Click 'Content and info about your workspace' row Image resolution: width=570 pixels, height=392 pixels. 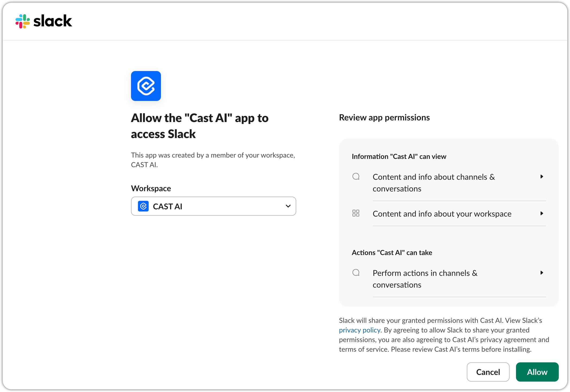click(442, 214)
